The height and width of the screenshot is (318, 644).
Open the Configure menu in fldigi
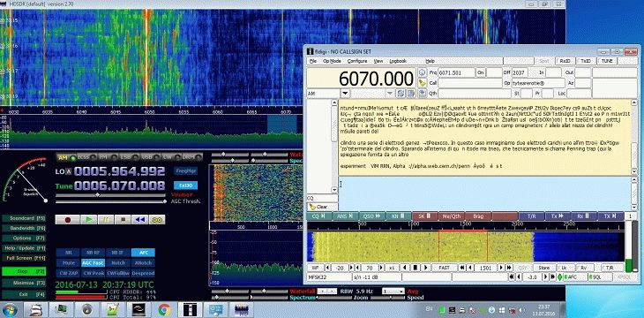357,61
